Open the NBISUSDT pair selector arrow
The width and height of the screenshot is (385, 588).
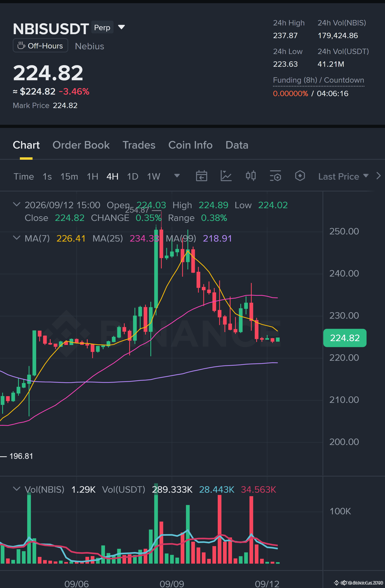point(121,27)
